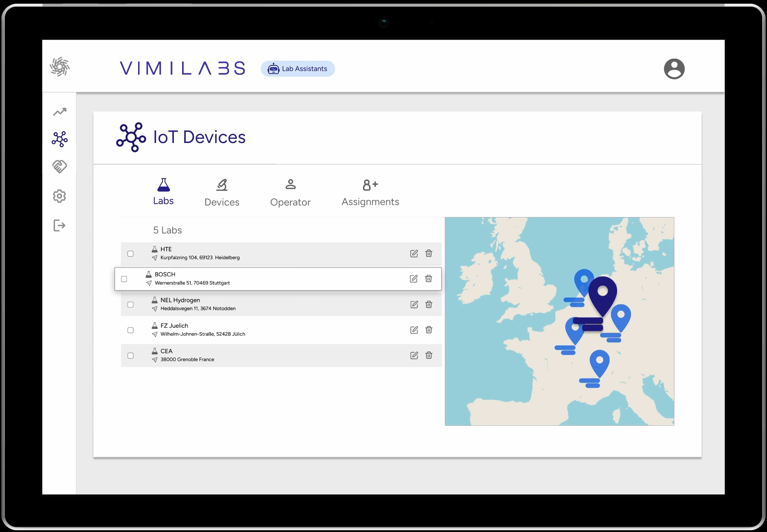Switch to the Operator tab
Screen dimensions: 767x532
[290, 193]
